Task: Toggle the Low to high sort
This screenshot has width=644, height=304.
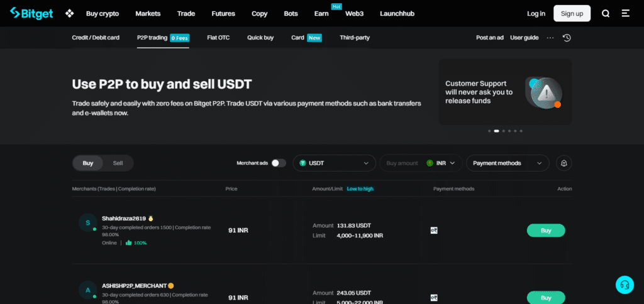Action: pyautogui.click(x=360, y=188)
